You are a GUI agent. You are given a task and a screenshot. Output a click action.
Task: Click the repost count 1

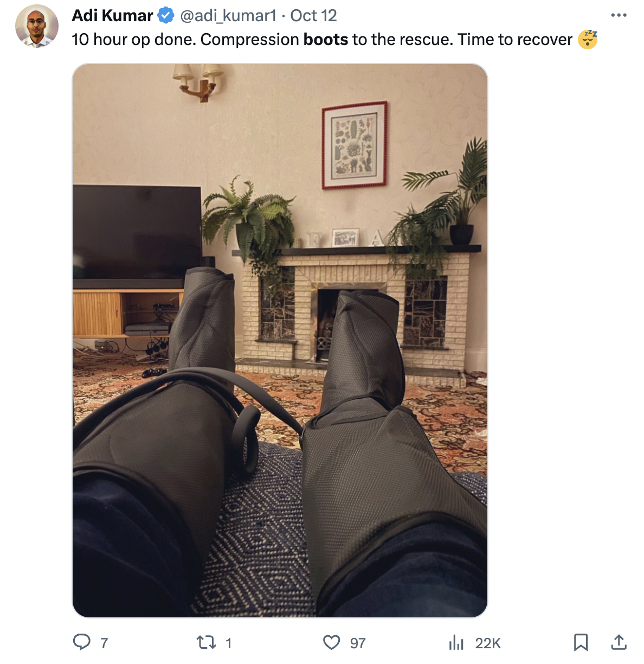(x=228, y=643)
